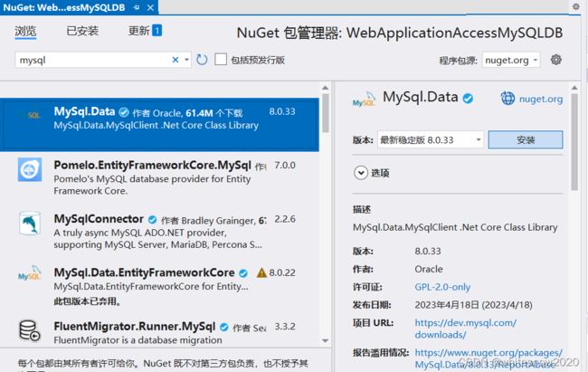Viewport: 588px width, 372px height.
Task: Open the GPL-2.0-only license link
Action: 442,287
